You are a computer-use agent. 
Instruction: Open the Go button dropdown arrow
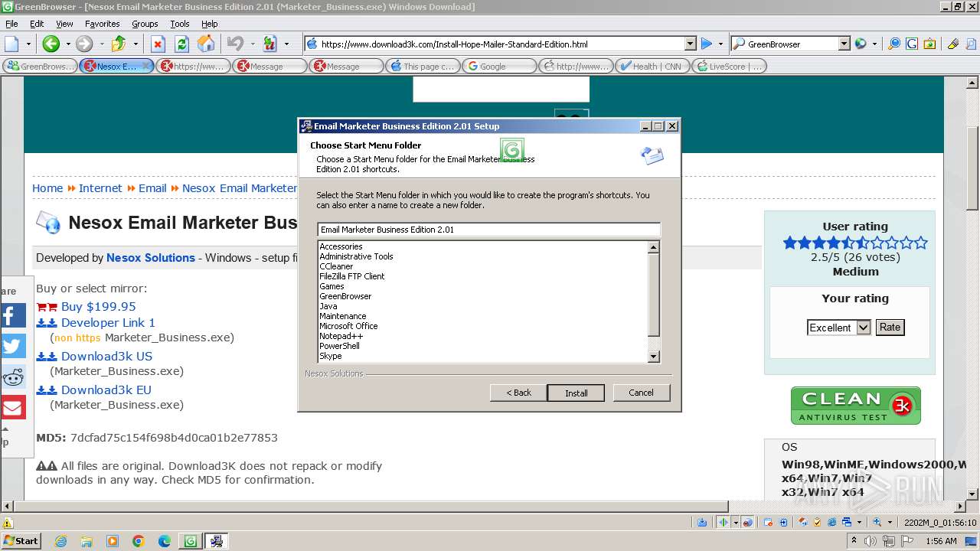click(x=720, y=44)
